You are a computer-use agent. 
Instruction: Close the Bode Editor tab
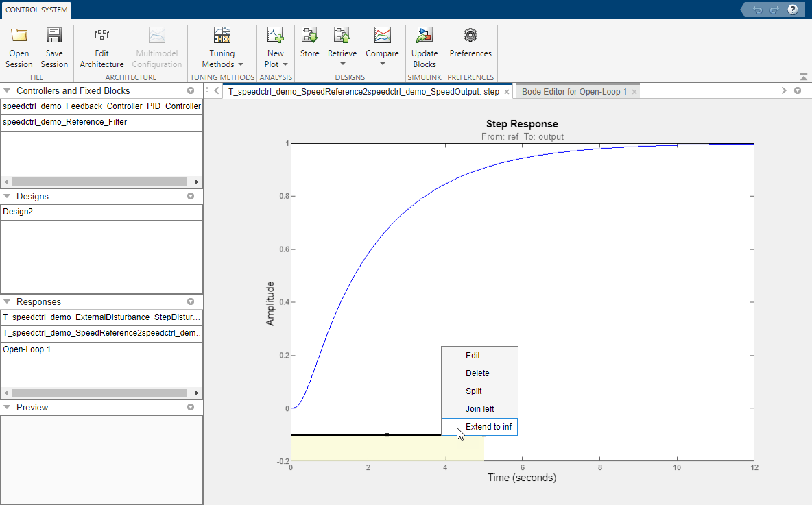(x=634, y=91)
